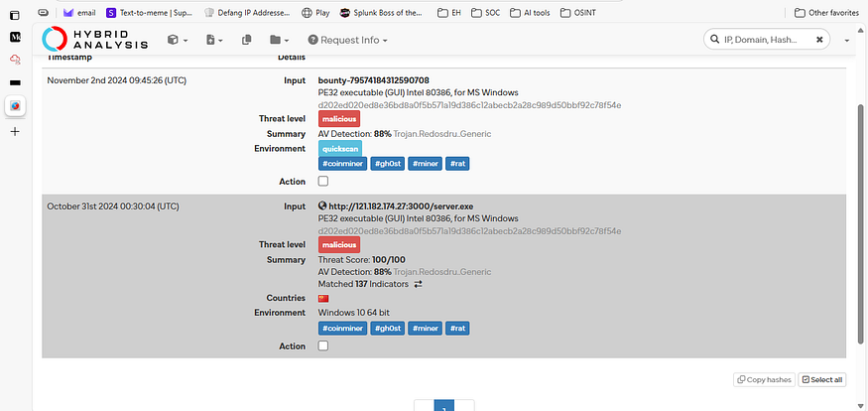Open the Other favorites folder
This screenshot has height=411, width=868.
[x=826, y=12]
